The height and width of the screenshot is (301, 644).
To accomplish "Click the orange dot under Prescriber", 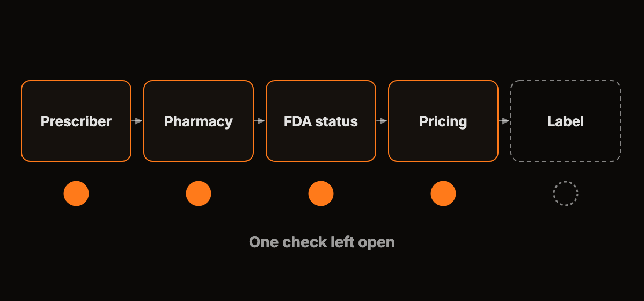I will click(76, 193).
